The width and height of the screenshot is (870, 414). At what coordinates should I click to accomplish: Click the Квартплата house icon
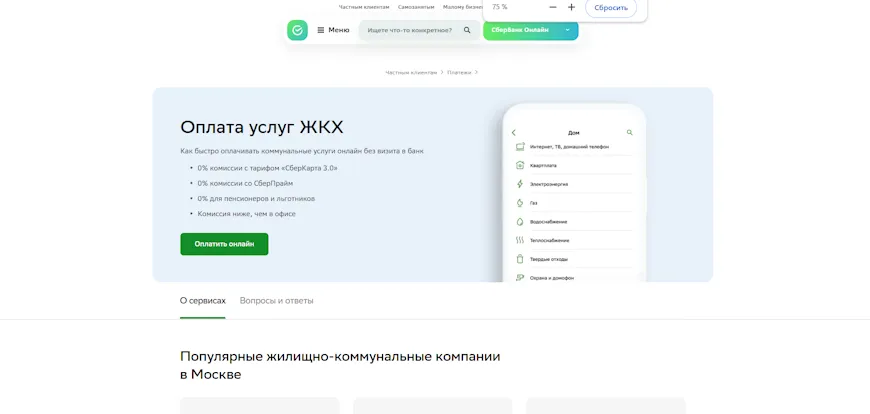[x=520, y=165]
